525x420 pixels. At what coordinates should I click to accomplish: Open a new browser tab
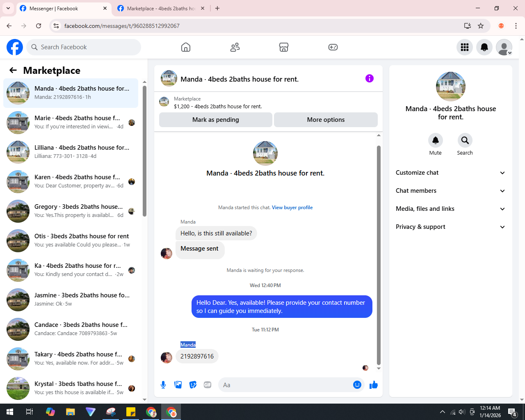coord(217,8)
